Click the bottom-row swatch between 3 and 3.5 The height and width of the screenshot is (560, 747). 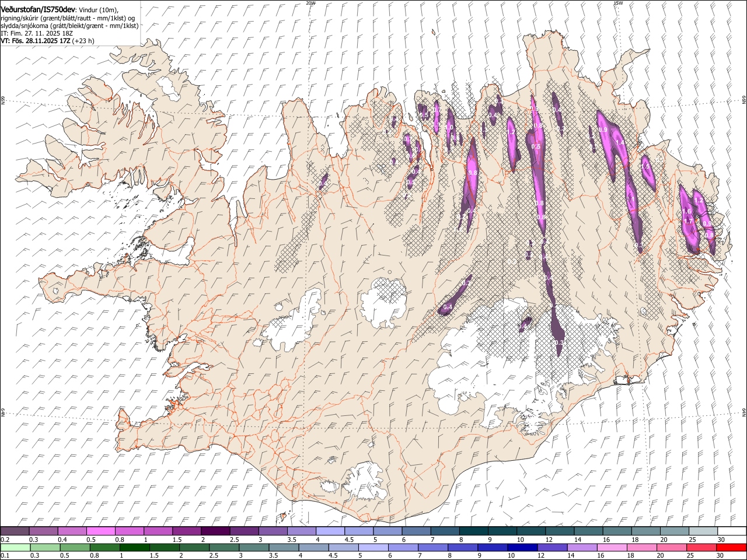coord(254,548)
